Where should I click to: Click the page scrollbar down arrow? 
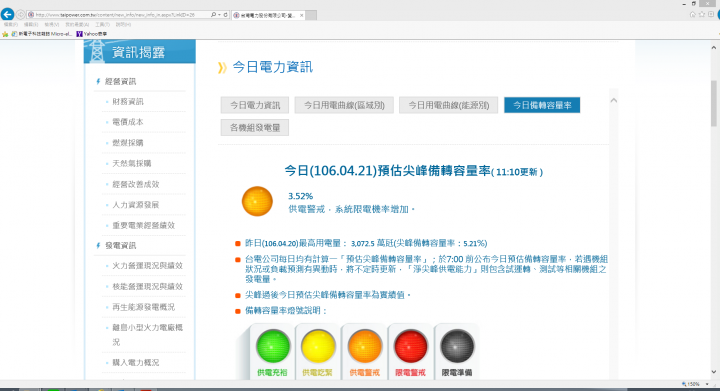click(714, 372)
